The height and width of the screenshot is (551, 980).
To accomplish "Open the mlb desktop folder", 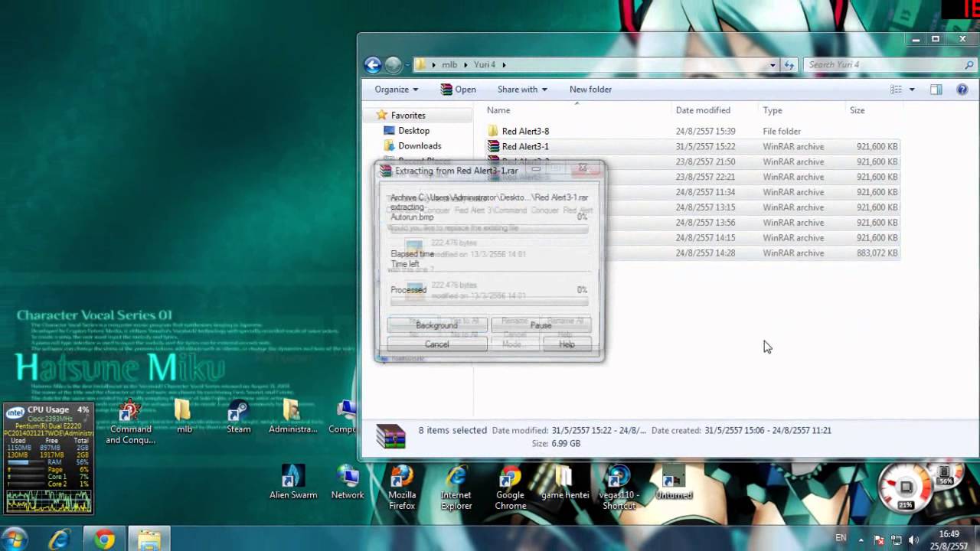I will point(184,416).
